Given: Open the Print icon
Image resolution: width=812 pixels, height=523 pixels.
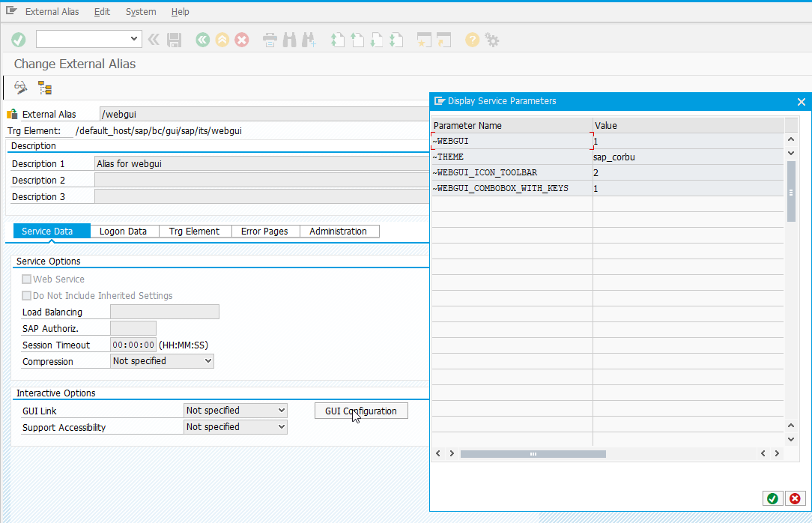Looking at the screenshot, I should (x=270, y=40).
